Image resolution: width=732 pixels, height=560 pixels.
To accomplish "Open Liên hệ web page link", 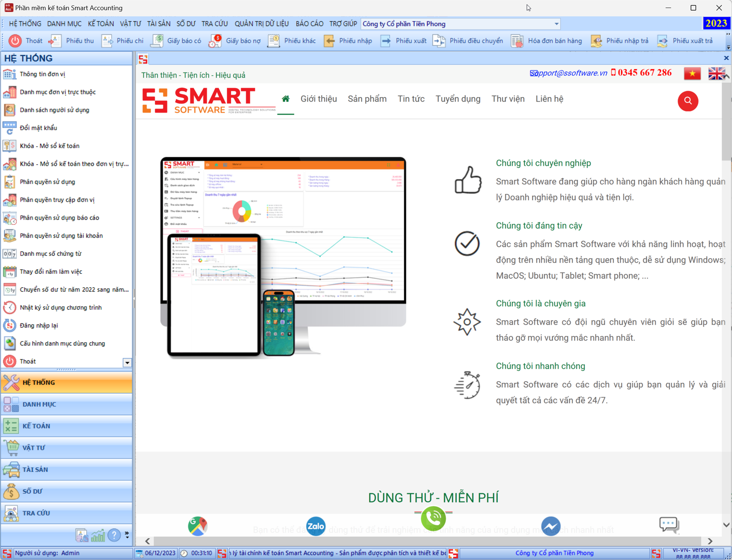I will 549,99.
